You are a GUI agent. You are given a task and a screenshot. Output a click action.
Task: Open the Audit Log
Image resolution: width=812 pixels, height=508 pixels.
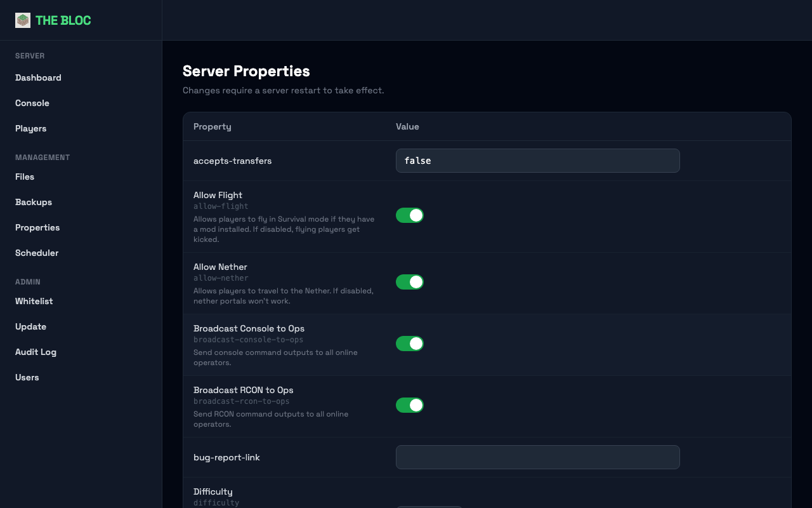coord(36,352)
